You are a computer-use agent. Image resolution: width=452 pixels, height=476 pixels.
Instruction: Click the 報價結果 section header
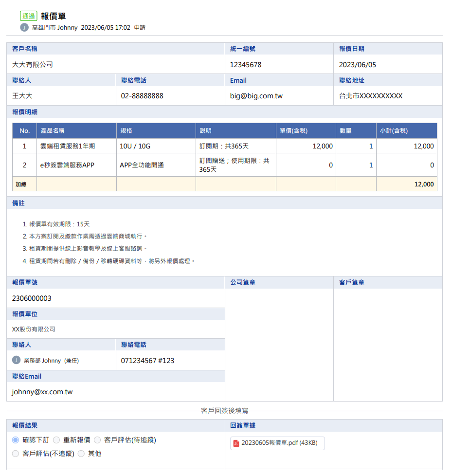pos(25,425)
